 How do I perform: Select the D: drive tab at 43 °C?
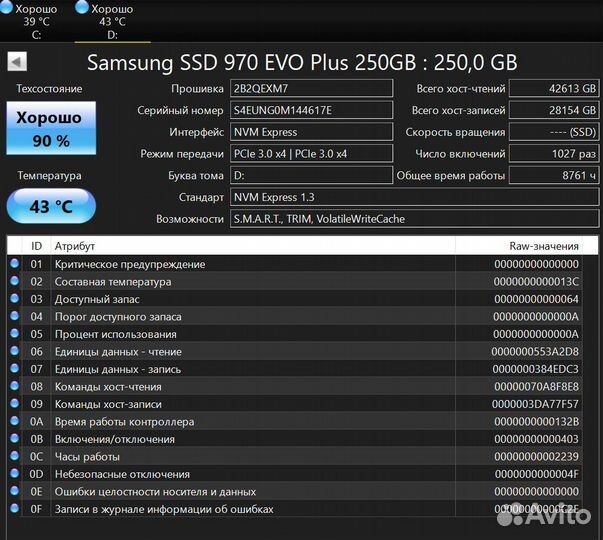[112, 21]
